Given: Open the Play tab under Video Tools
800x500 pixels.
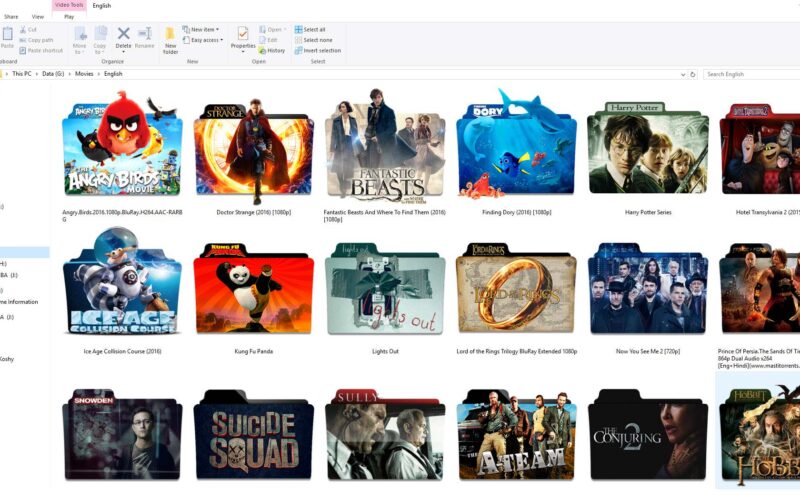Looking at the screenshot, I should [x=68, y=17].
